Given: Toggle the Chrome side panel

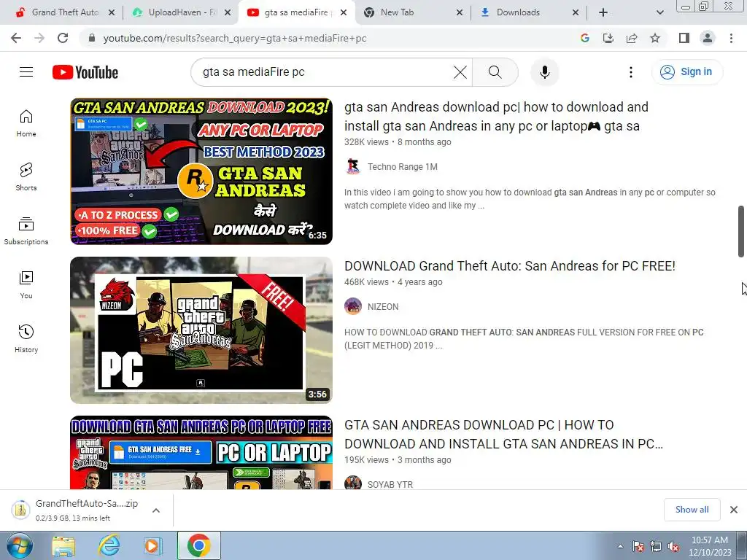Looking at the screenshot, I should click(684, 38).
